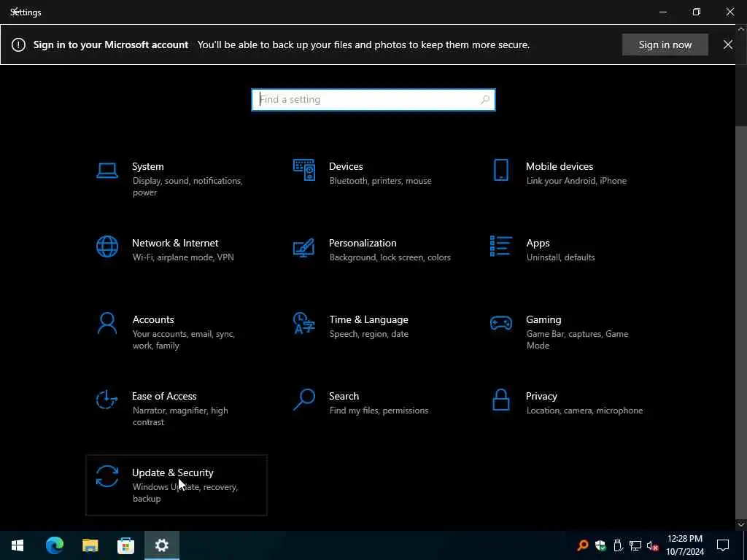Viewport: 747px width, 560px height.
Task: Click 'Speech, region, date' description
Action: [x=368, y=334]
